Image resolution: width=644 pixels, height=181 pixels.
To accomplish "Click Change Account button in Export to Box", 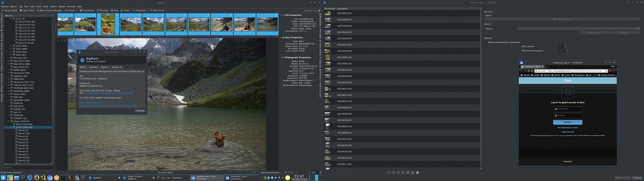I will [x=563, y=19].
